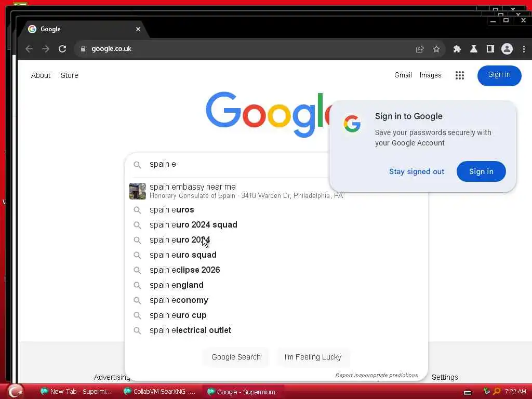Select suggestion spain electrical outlet
Viewport: 532px width, 399px height.
coord(276,330)
